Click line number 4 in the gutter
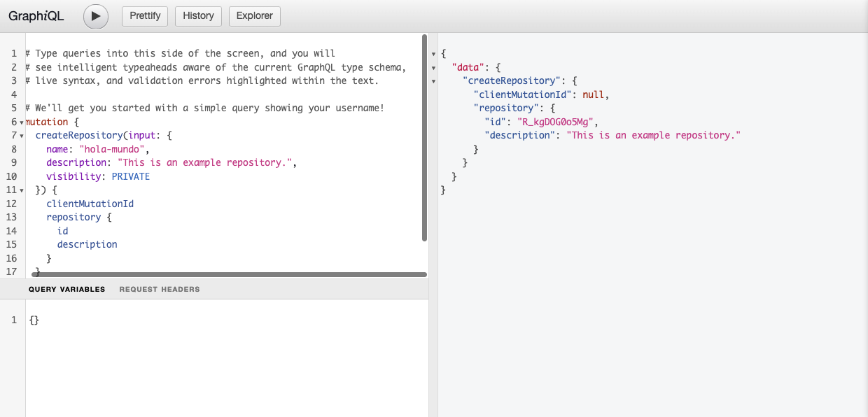 tap(14, 94)
